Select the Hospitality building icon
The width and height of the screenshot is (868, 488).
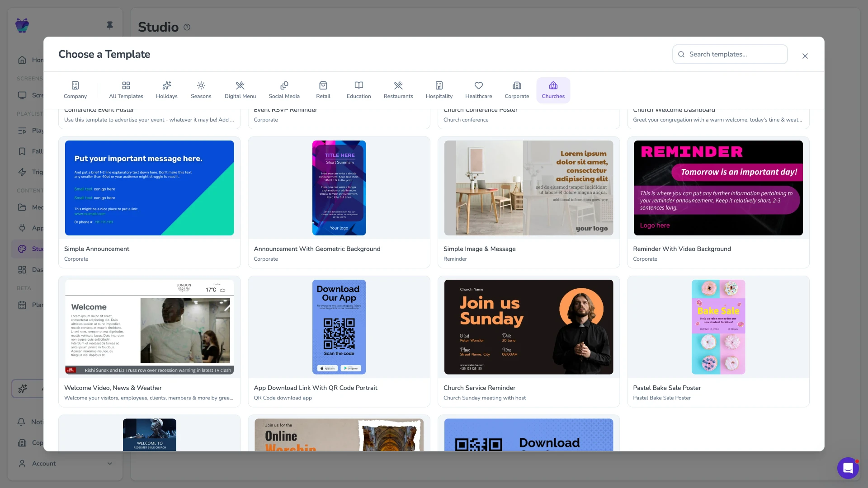pyautogui.click(x=439, y=85)
